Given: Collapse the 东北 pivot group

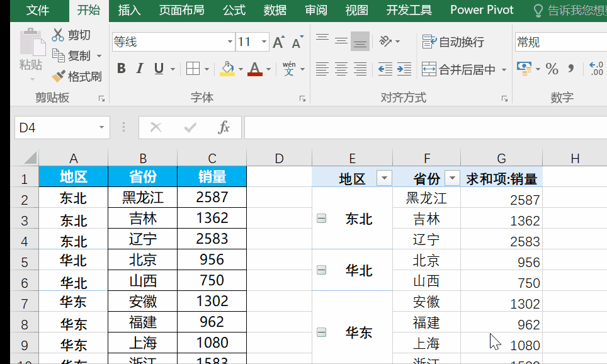Looking at the screenshot, I should coord(321,219).
